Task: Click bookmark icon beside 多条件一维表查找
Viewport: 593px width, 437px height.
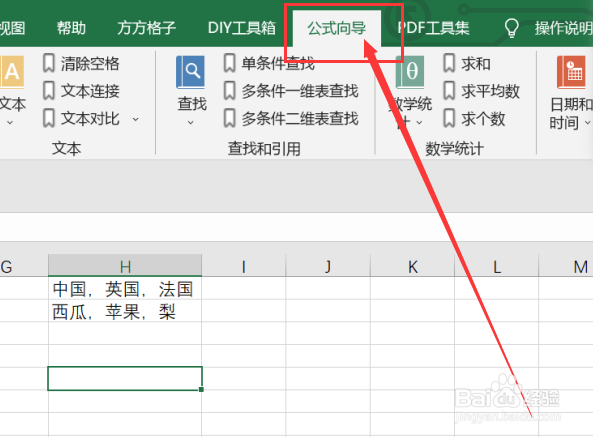Action: pos(230,91)
